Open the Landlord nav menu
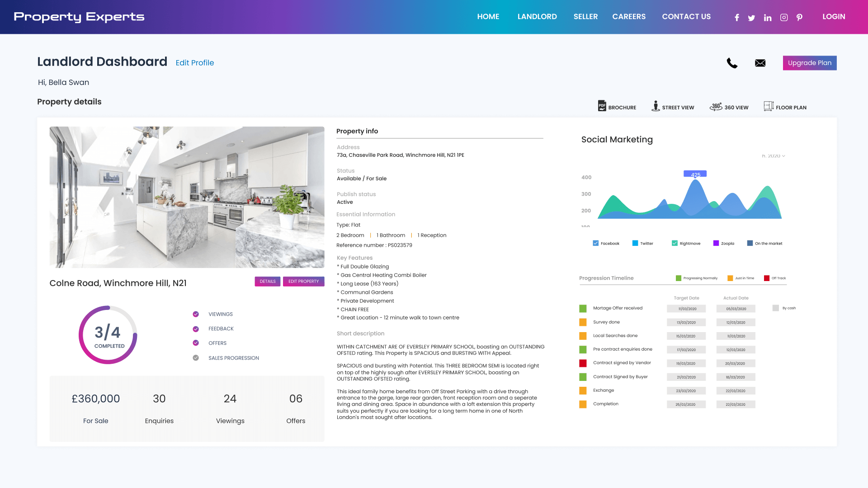The image size is (868, 488). pos(537,17)
